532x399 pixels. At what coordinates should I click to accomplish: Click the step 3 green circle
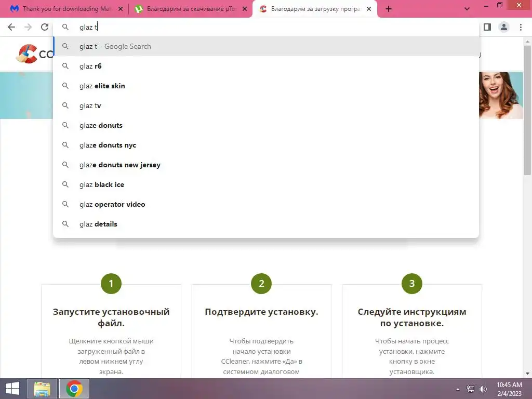[412, 284]
